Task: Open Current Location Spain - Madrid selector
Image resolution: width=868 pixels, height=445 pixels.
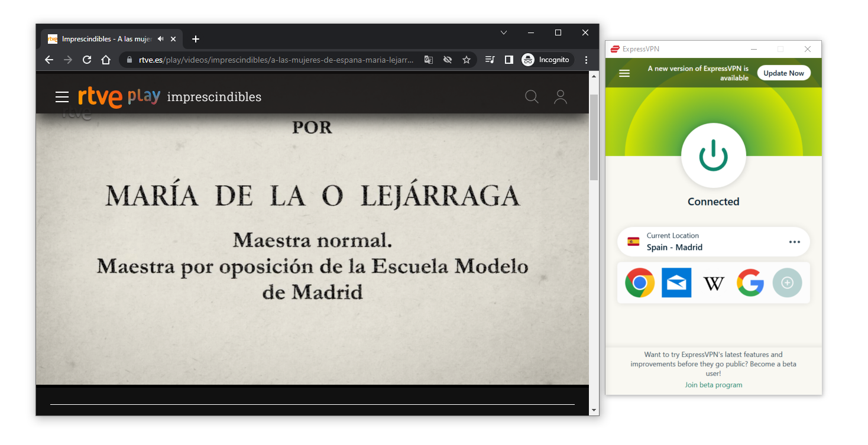Action: click(x=714, y=242)
